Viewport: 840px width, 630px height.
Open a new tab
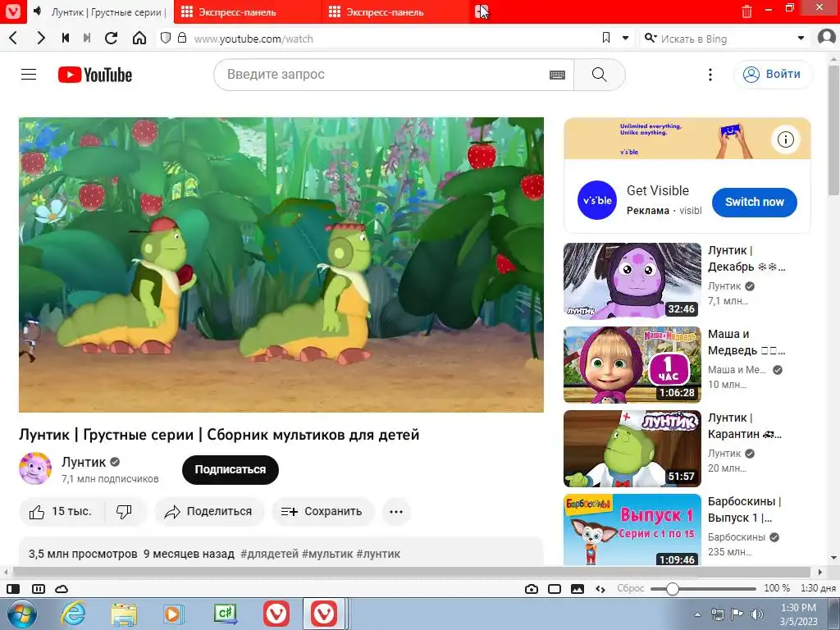pos(482,11)
